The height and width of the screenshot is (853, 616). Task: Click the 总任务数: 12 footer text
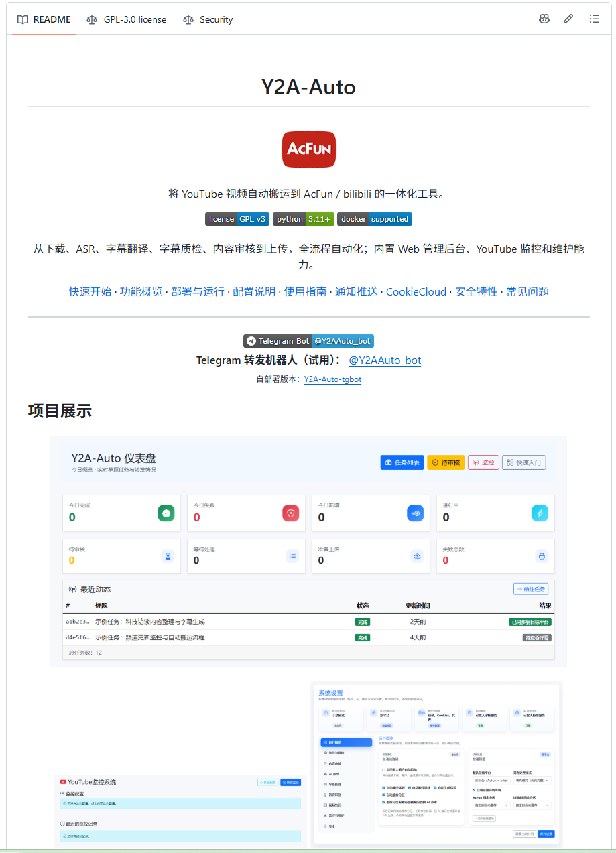pyautogui.click(x=86, y=652)
